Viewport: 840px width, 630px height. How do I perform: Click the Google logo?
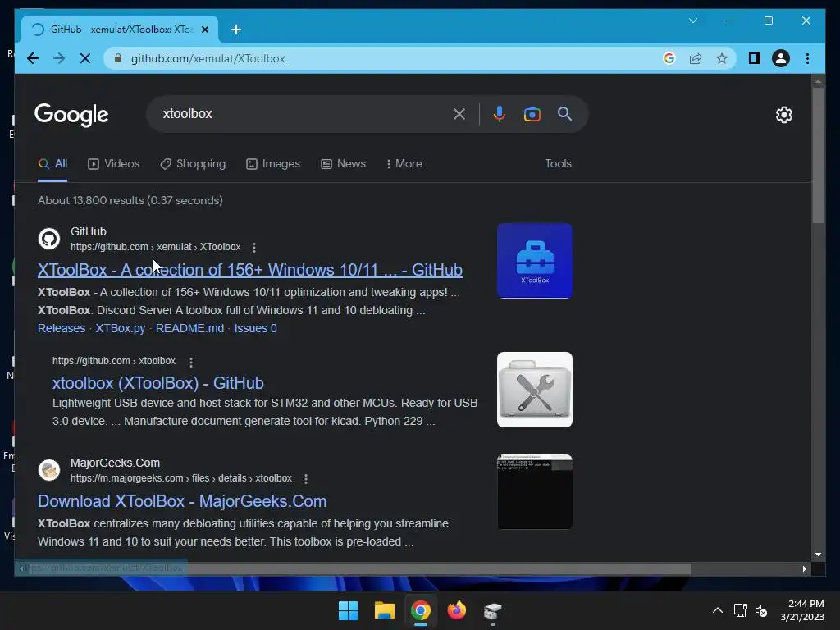pos(71,115)
